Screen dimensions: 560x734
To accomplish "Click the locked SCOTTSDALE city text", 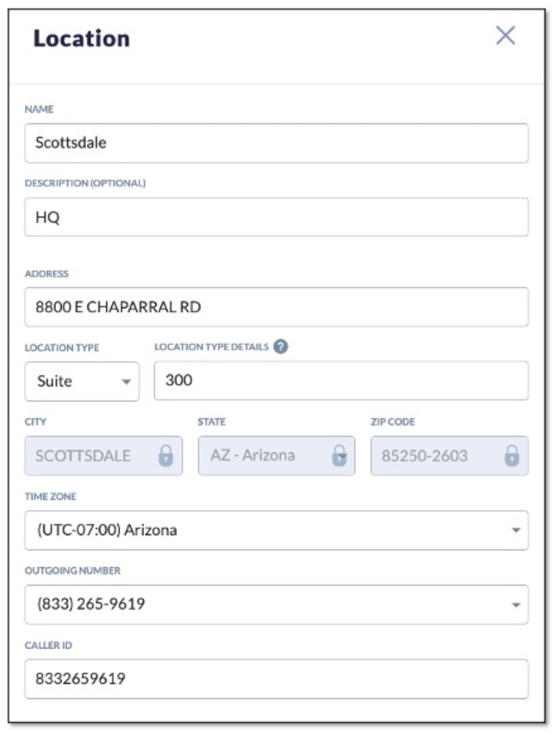I will coord(83,456).
